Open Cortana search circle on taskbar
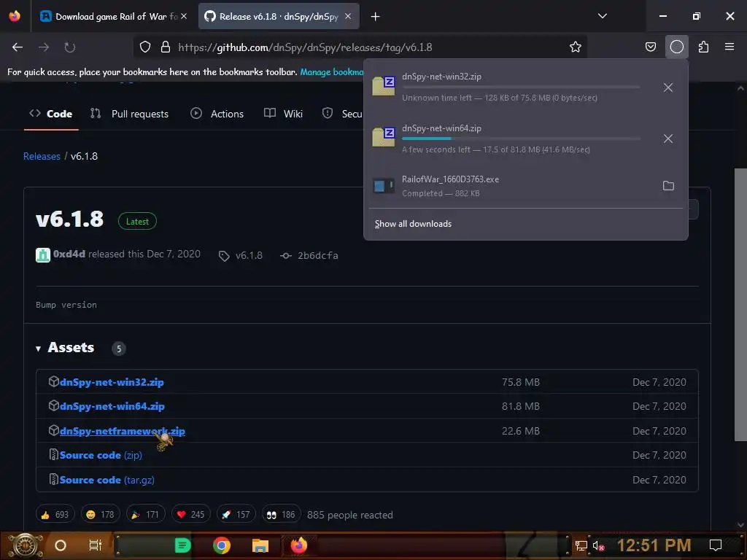Viewport: 747px width, 560px height. click(61, 545)
